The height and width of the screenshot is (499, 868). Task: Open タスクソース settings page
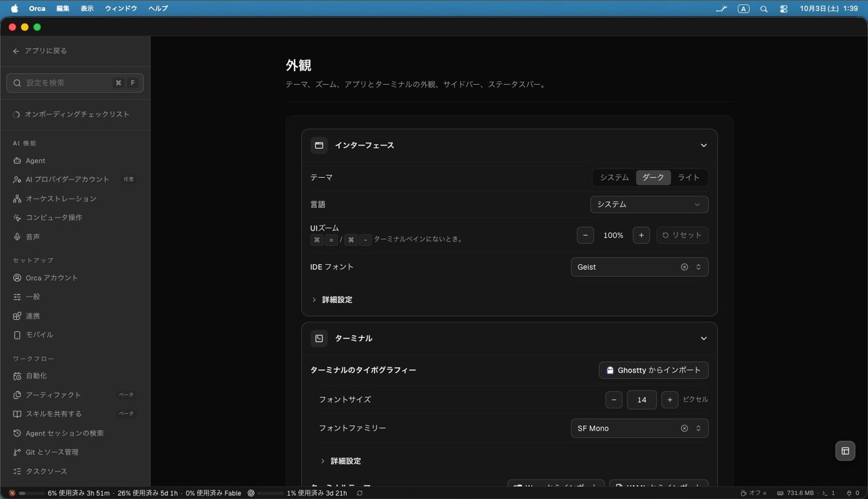click(74, 471)
